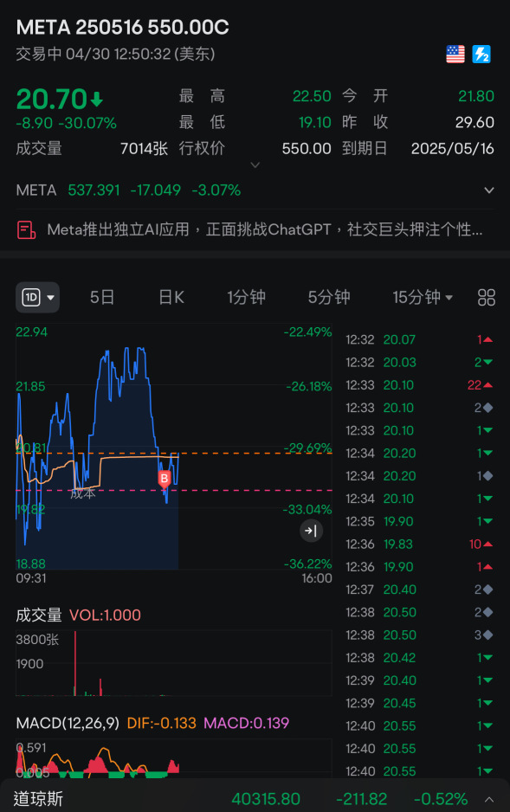Switch to the 日K chart tab
The height and width of the screenshot is (812, 510).
(x=171, y=297)
